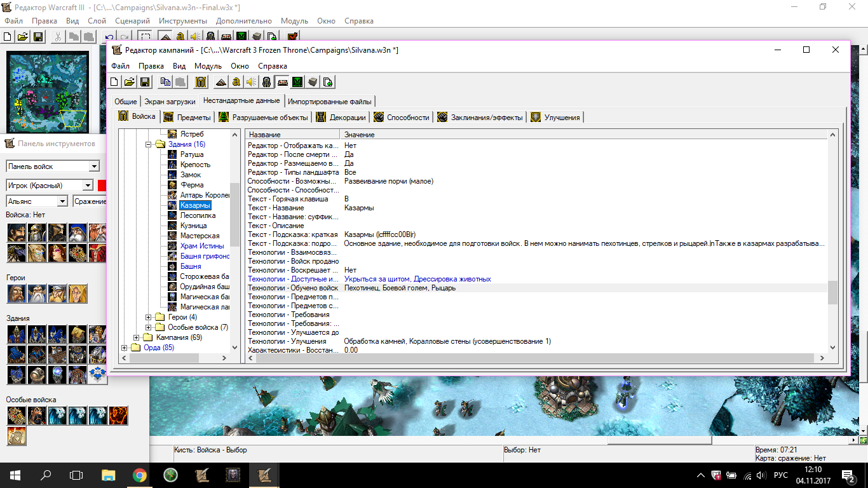Click Test Map icon in main editor toolbar

[292, 37]
